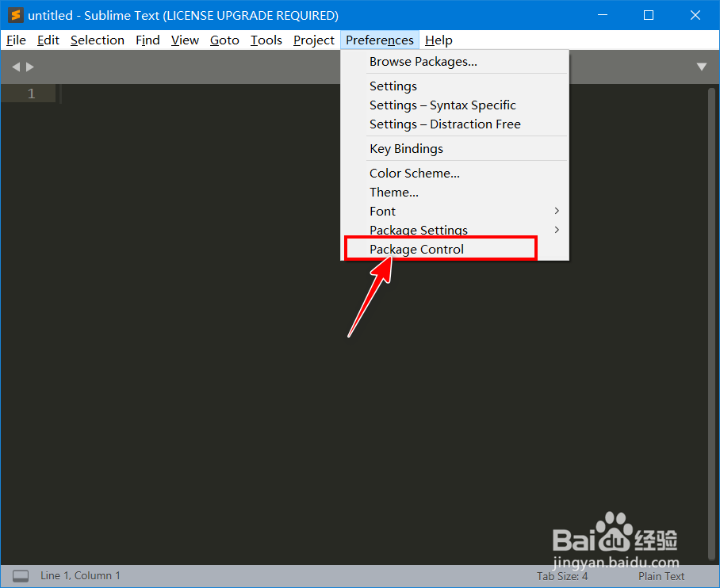Choose Theme... entry
The image size is (720, 588).
pos(454,193)
